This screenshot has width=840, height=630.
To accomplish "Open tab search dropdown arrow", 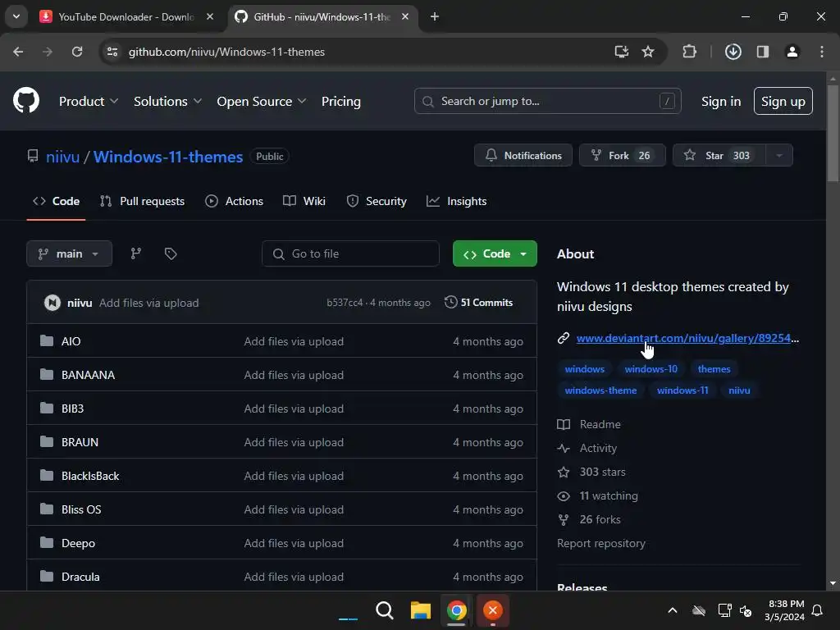I will (16, 16).
